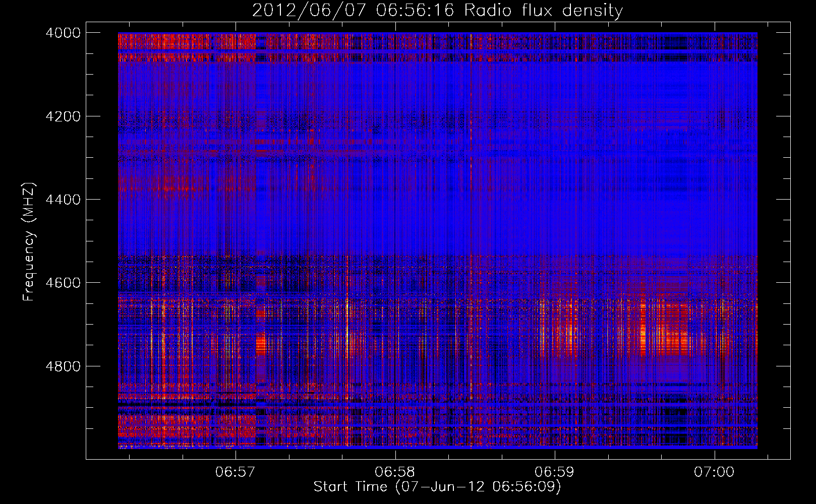Click the 06:58 time axis label

coord(395,472)
